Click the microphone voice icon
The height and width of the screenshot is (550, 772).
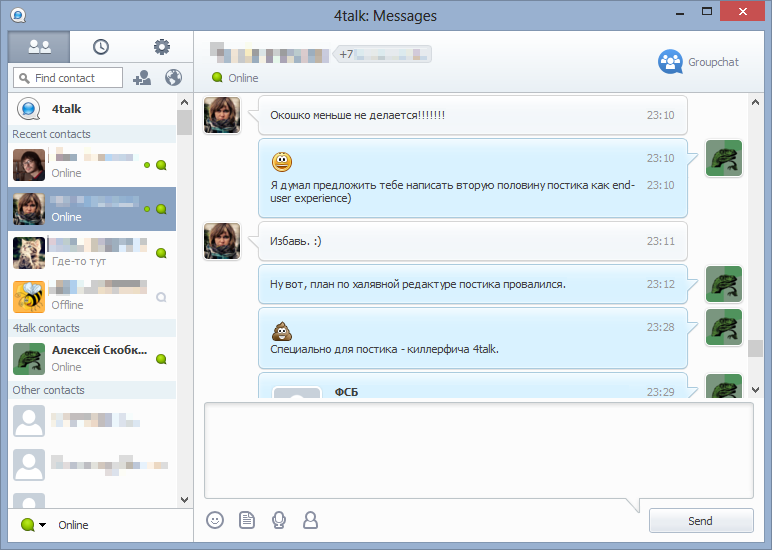279,520
